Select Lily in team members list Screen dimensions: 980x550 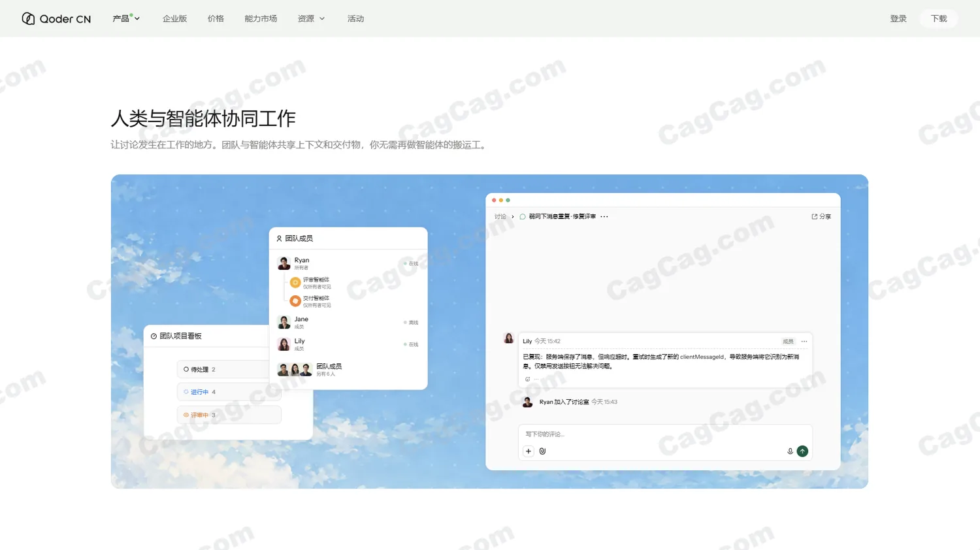pos(348,344)
